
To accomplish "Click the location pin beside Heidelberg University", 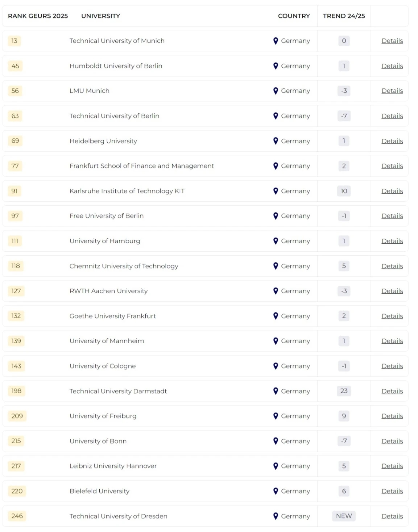I will click(277, 141).
